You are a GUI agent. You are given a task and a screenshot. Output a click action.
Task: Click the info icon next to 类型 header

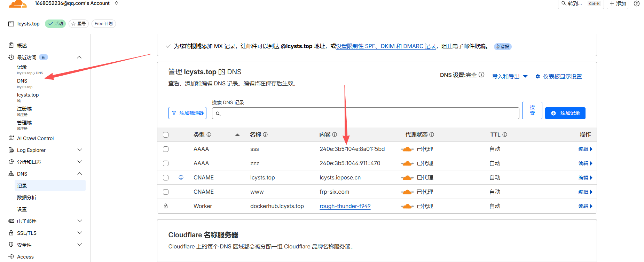tap(209, 134)
